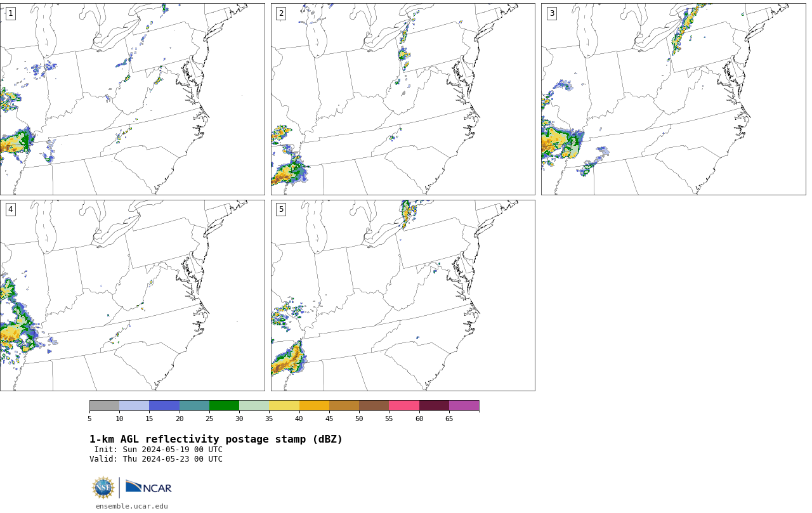Click the reflectivity postage stamp title

[x=216, y=439]
